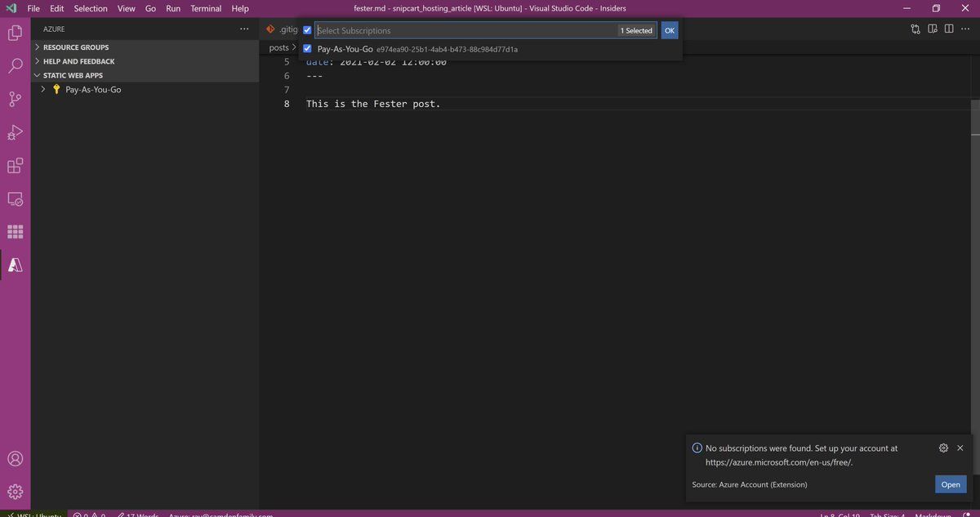The height and width of the screenshot is (517, 980).
Task: Toggle the select-all subscriptions checkbox
Action: (307, 30)
